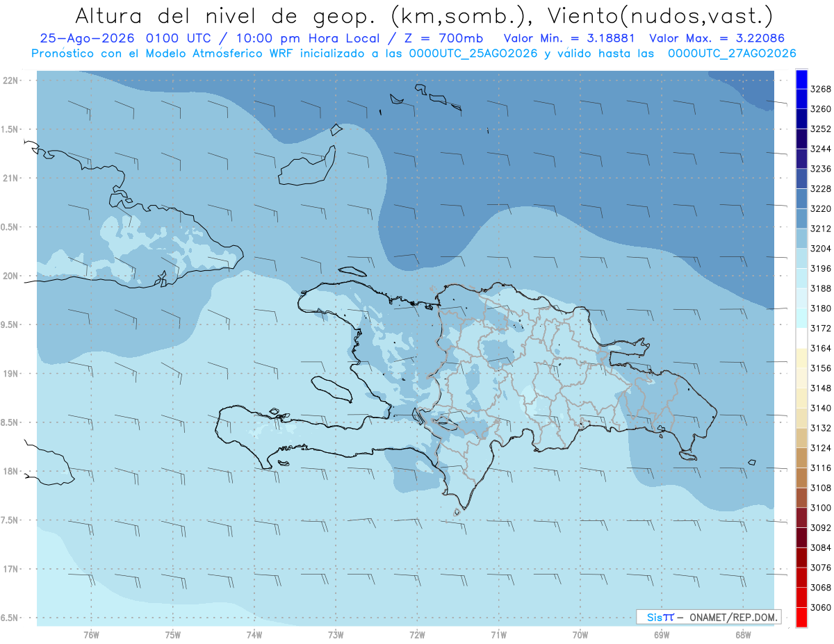Select the legend value '3228'
Image resolution: width=834 pixels, height=644 pixels.
[x=821, y=189]
